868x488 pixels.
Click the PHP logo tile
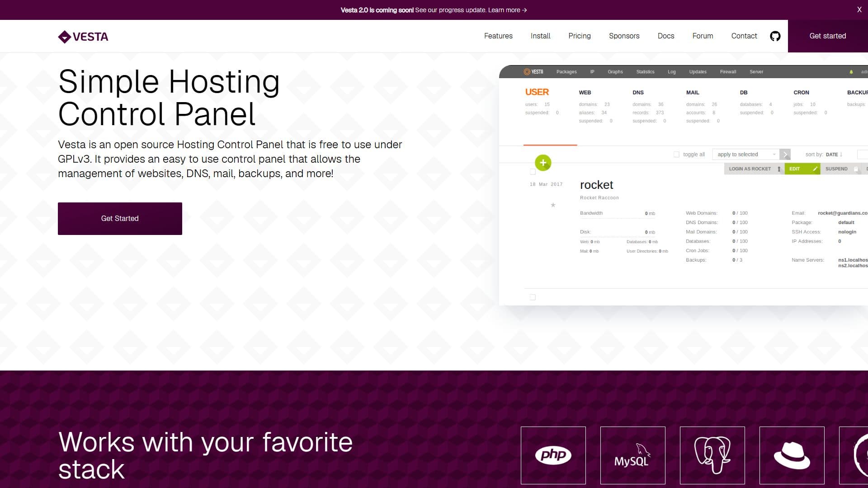(x=553, y=455)
